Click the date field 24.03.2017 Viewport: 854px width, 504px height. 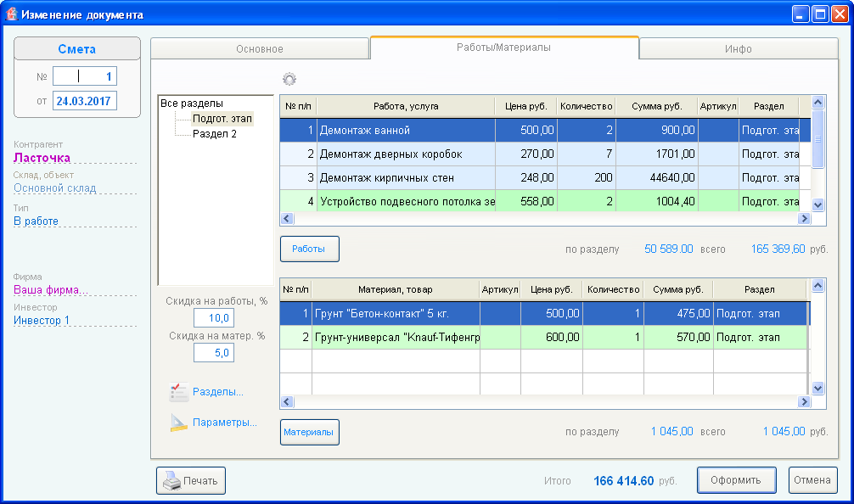(x=84, y=101)
